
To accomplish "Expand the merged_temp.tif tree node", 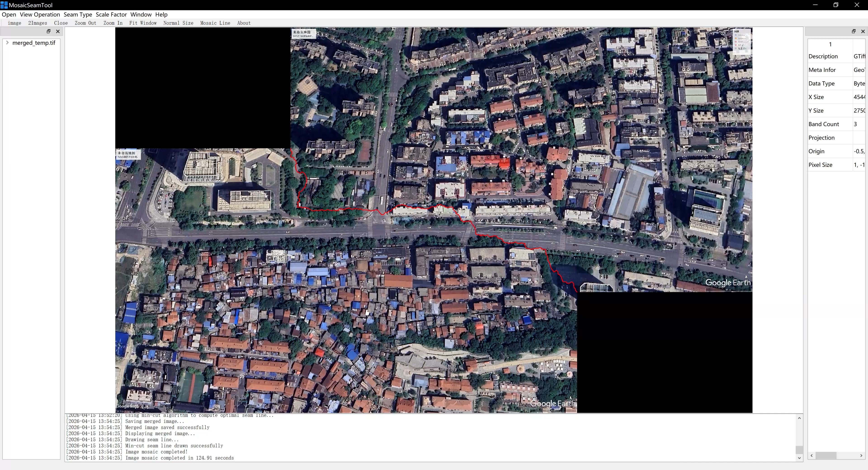I will [x=7, y=43].
